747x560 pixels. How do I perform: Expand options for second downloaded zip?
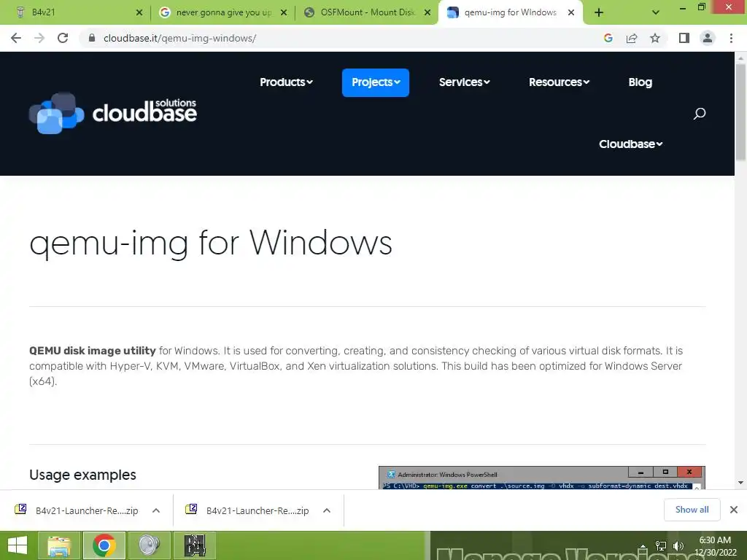pos(326,510)
